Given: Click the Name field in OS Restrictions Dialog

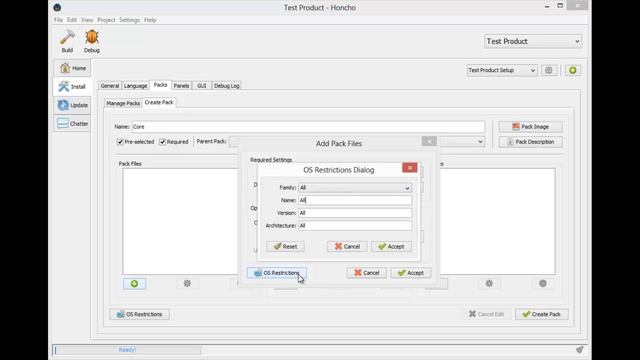Looking at the screenshot, I should point(355,200).
